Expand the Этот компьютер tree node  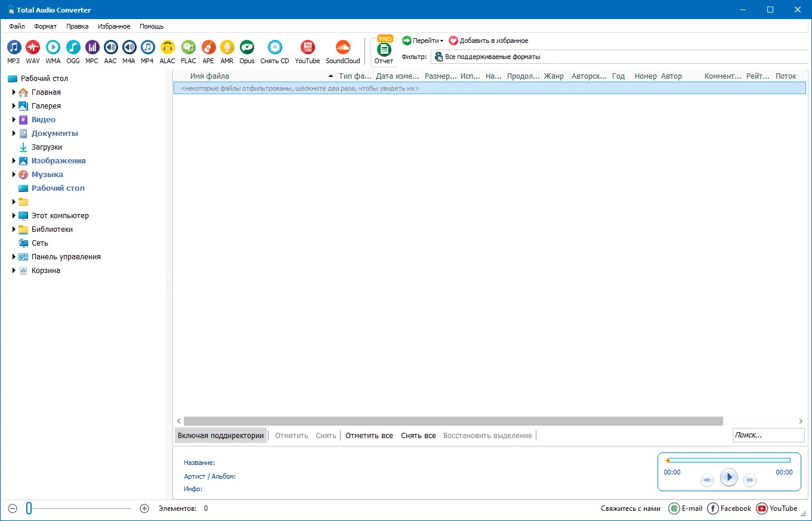click(14, 216)
